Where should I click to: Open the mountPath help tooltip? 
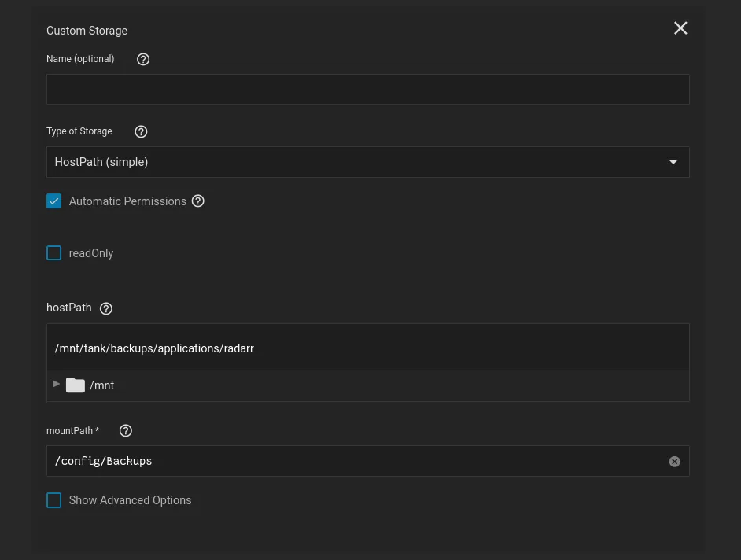coord(125,430)
